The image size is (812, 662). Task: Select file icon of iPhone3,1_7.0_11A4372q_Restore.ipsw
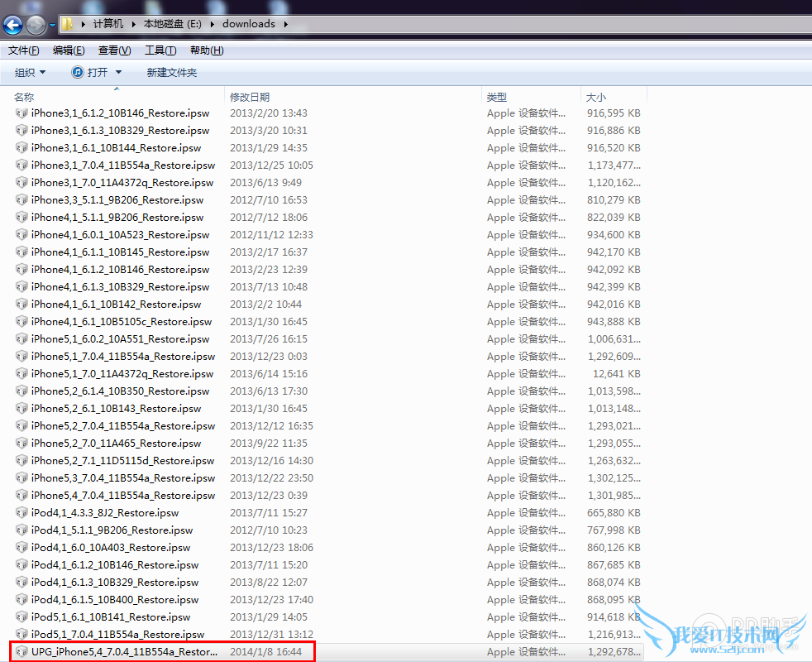(21, 183)
